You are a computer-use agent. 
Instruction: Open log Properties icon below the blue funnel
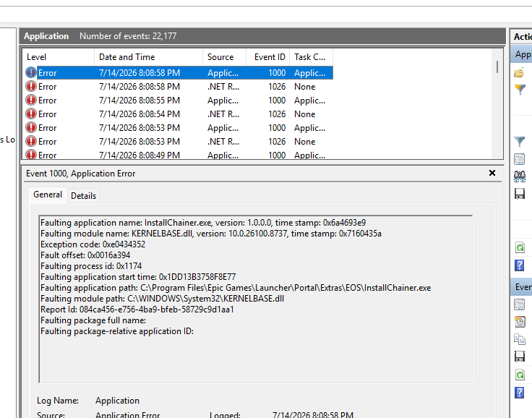click(x=520, y=159)
